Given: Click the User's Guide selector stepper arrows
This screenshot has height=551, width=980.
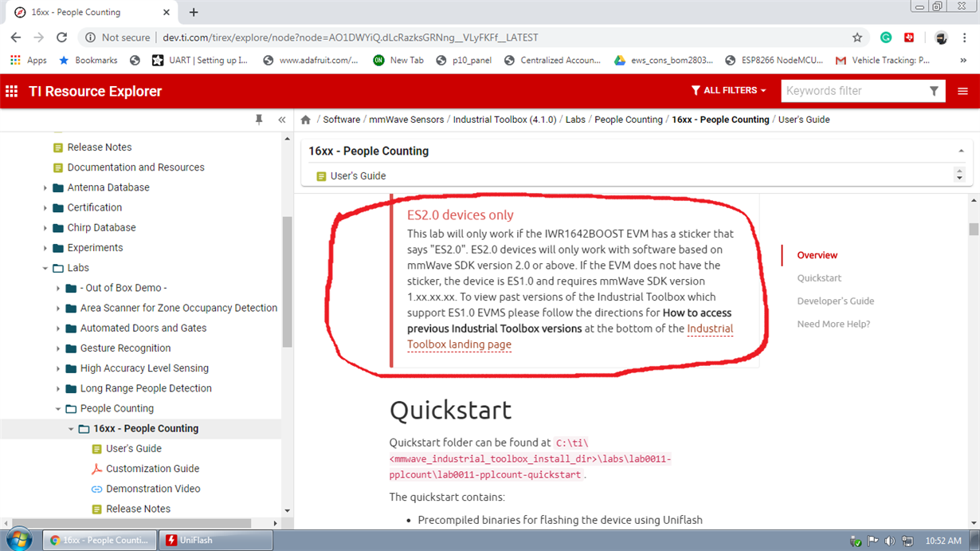Looking at the screenshot, I should pyautogui.click(x=959, y=175).
